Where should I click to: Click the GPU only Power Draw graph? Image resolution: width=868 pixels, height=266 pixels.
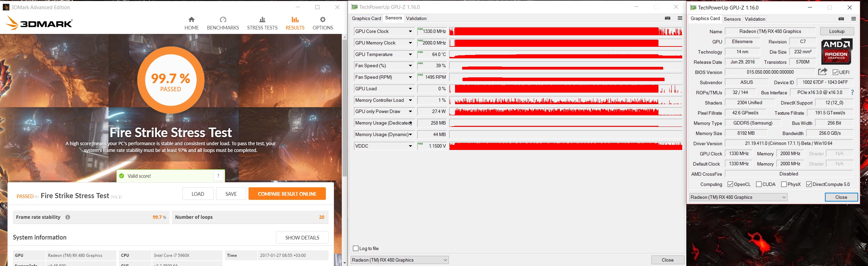point(566,111)
